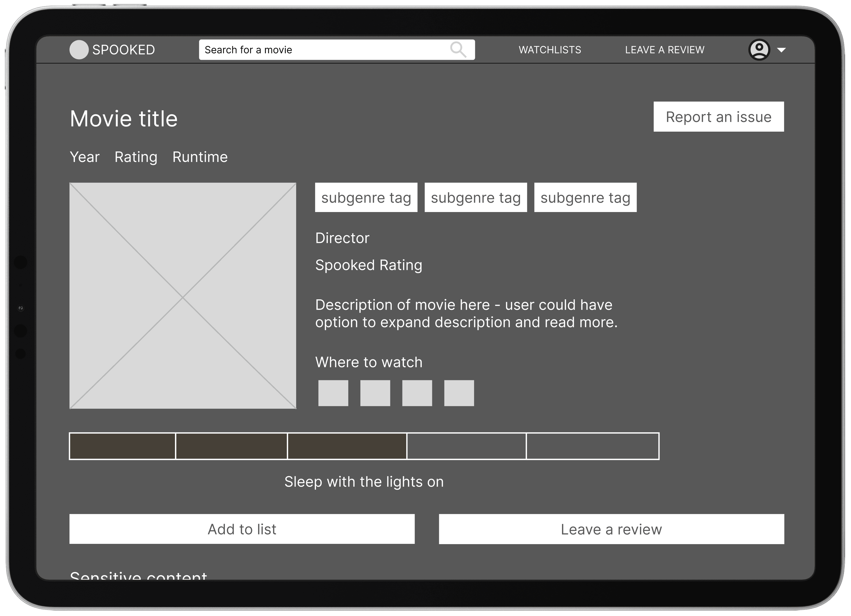
Task: Select the first subgenre tag
Action: [367, 198]
